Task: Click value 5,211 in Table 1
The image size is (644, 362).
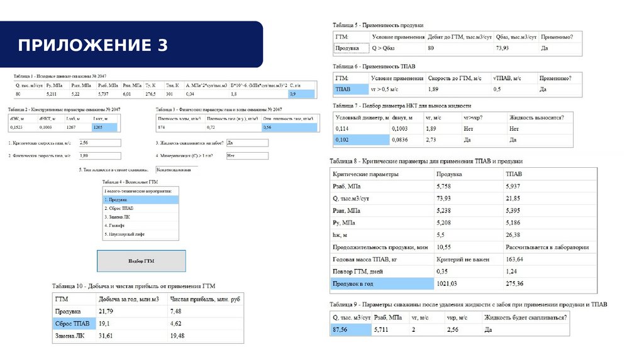Action: (52, 94)
